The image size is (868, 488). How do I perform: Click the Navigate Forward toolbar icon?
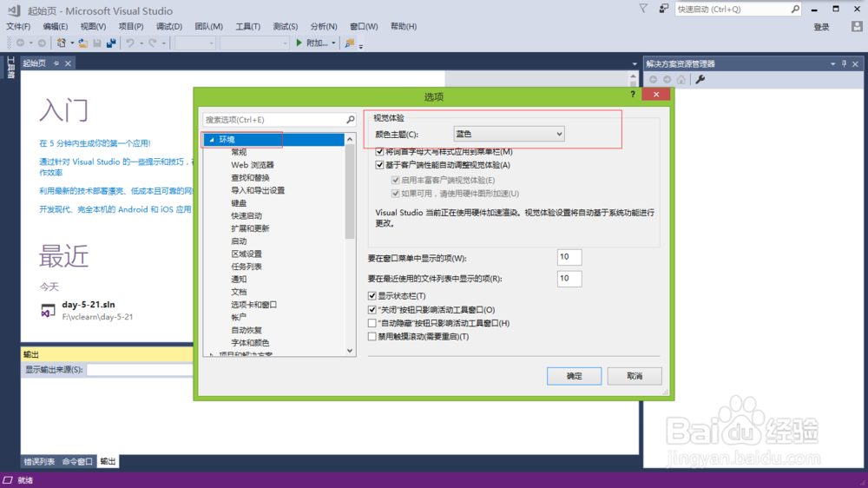coord(42,43)
